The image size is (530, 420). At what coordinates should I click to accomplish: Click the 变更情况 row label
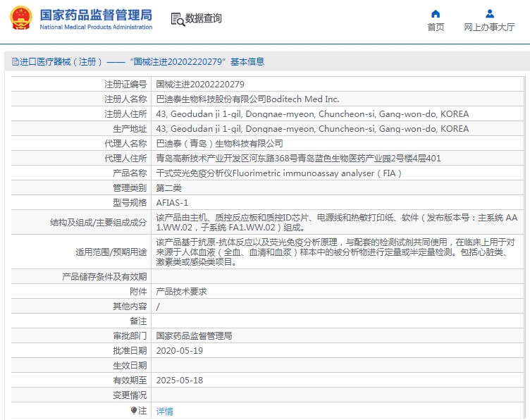click(130, 395)
